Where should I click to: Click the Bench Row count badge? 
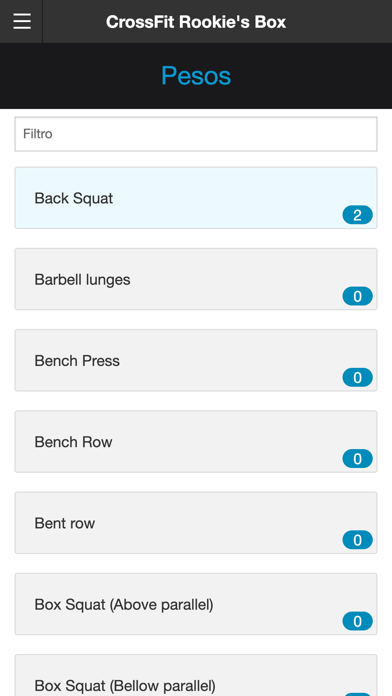point(357,459)
